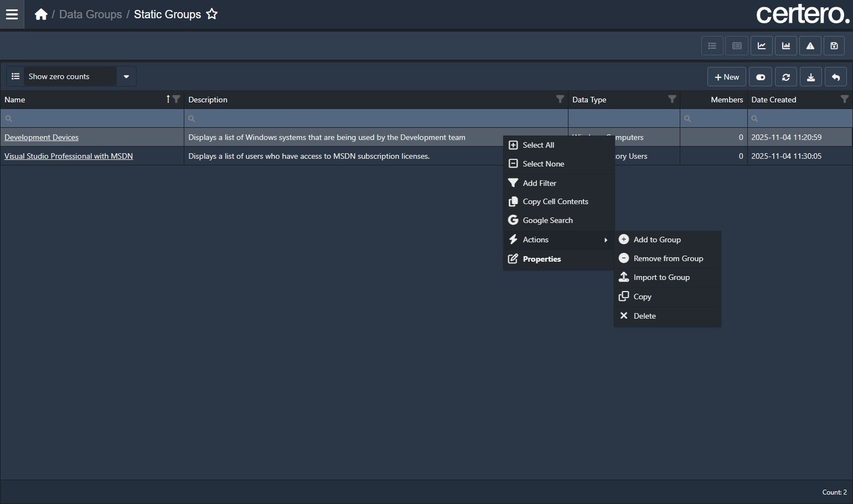Sort by the Name column header

click(x=15, y=100)
